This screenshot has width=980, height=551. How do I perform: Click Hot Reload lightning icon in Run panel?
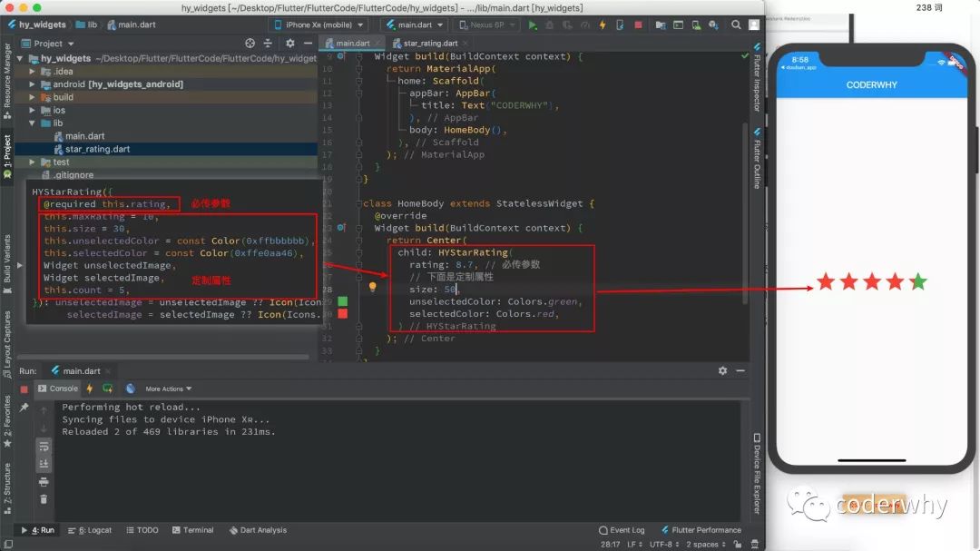tap(90, 389)
